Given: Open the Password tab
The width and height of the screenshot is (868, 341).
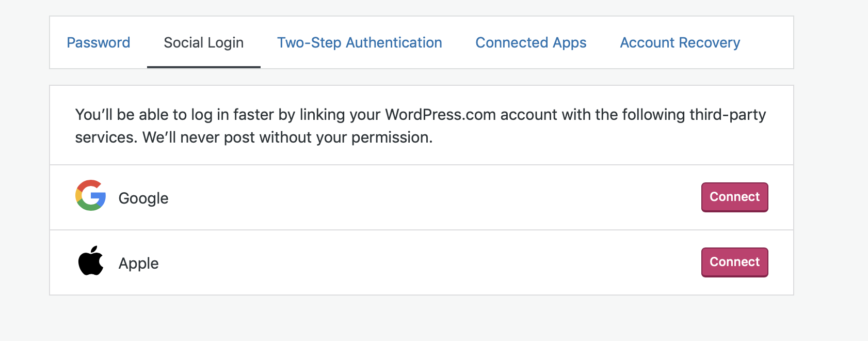Looking at the screenshot, I should click(x=98, y=42).
